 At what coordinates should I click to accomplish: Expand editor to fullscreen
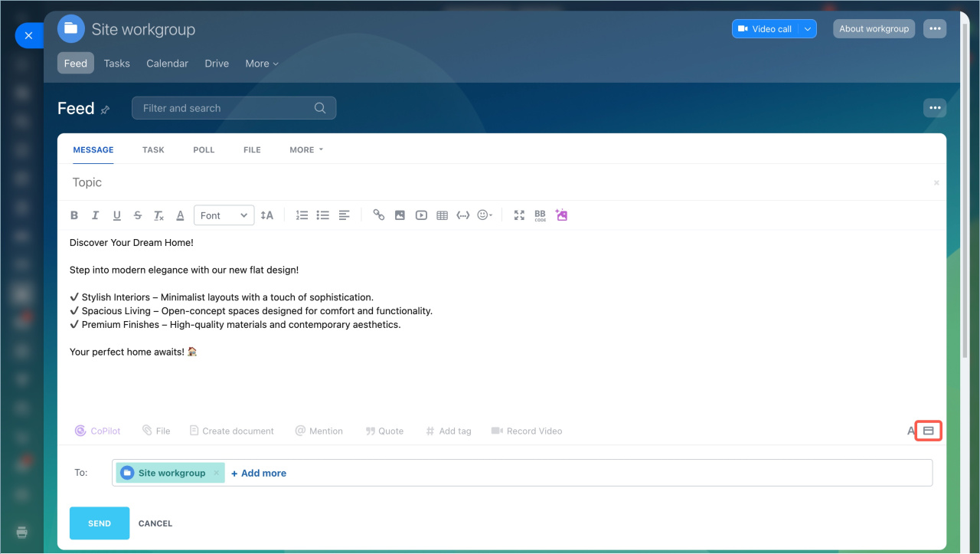pos(519,215)
